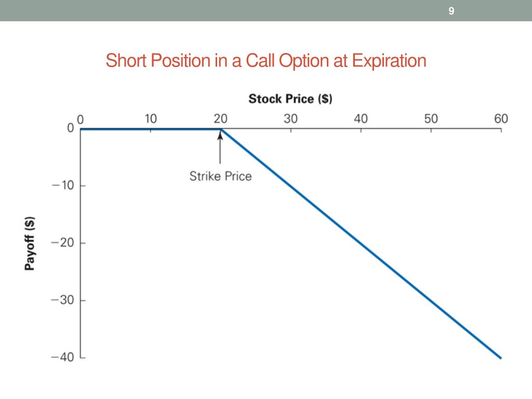The height and width of the screenshot is (399, 532).
Task: Click the 10 tick label on stock axis
Action: tap(150, 119)
